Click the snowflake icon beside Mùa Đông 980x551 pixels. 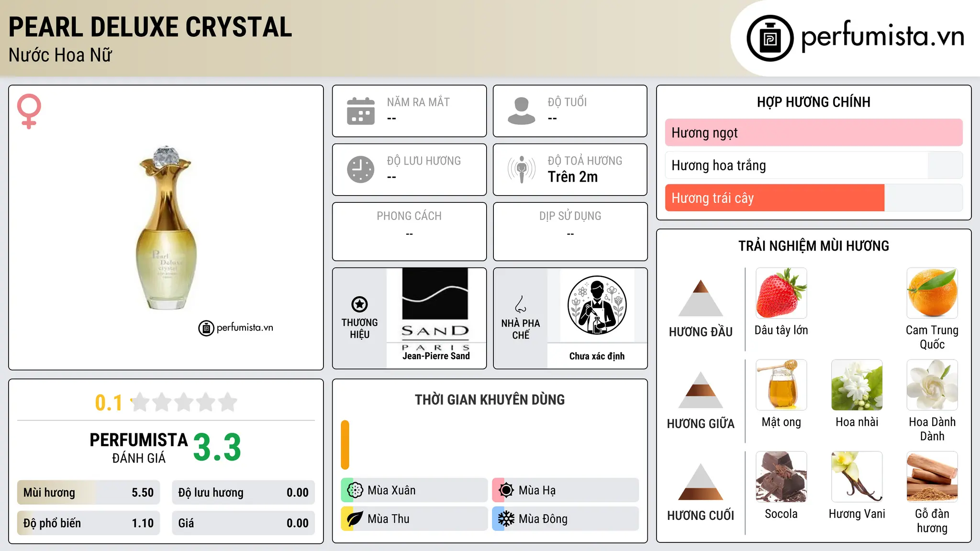pyautogui.click(x=506, y=519)
